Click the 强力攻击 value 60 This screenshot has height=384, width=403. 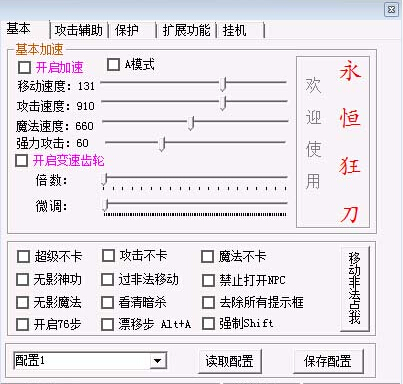click(x=83, y=143)
